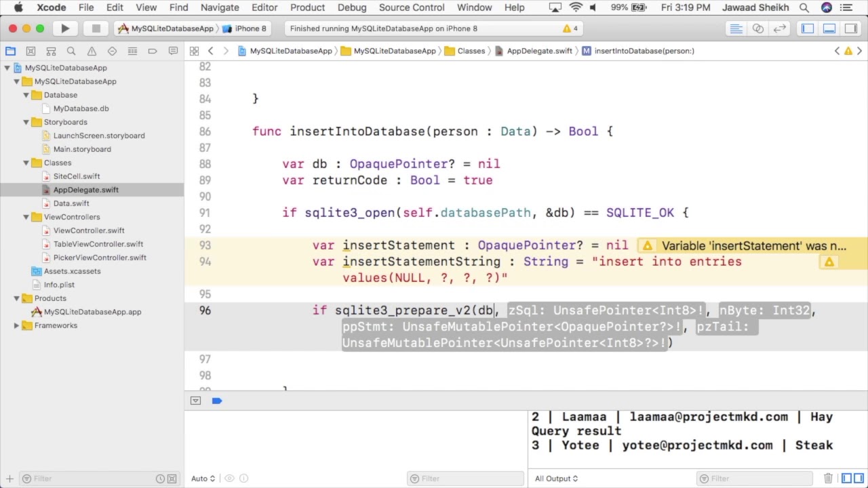Go back in editor history
Image resolution: width=868 pixels, height=488 pixels.
pyautogui.click(x=211, y=51)
